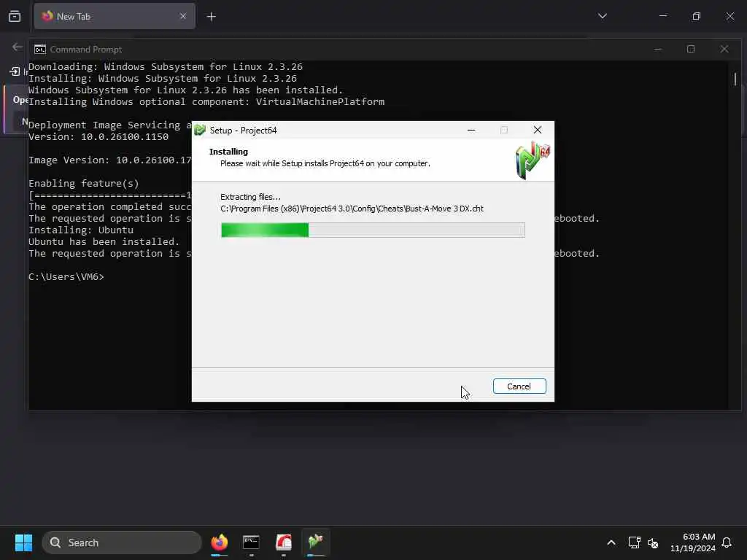Expand the list all tabs chevron
747x560 pixels.
[602, 16]
